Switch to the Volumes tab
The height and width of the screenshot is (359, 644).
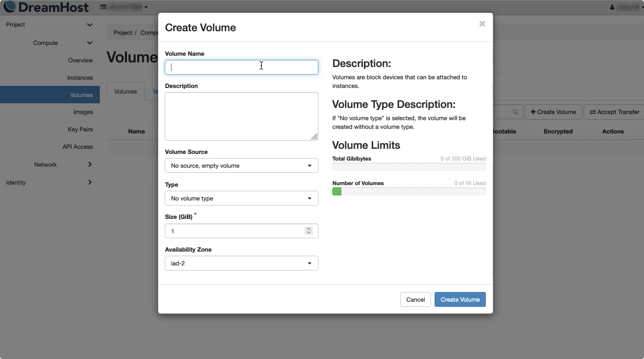(x=125, y=92)
